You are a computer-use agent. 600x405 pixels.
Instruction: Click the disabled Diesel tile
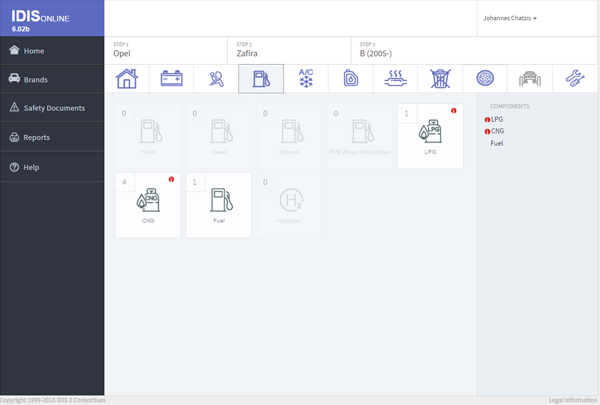218,136
